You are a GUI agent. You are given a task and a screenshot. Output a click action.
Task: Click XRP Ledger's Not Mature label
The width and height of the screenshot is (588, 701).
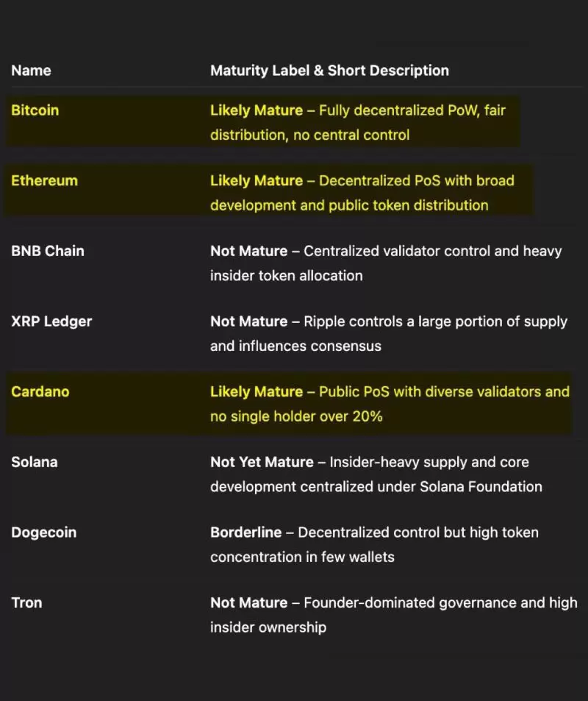tap(249, 321)
